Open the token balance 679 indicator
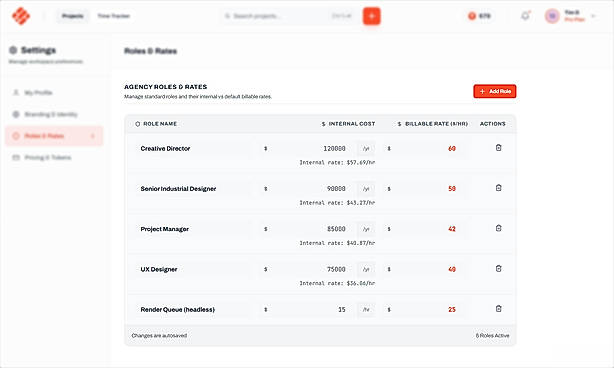 coord(479,16)
